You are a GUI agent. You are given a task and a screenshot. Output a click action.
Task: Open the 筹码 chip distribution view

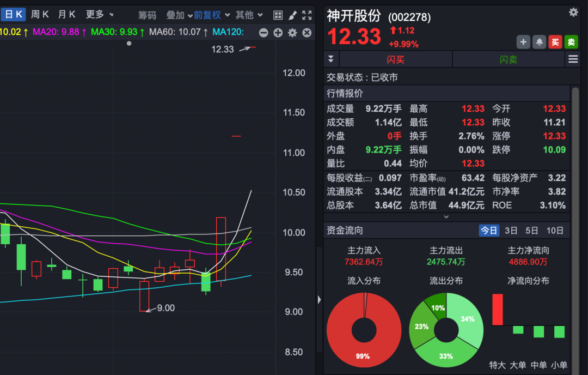point(147,15)
